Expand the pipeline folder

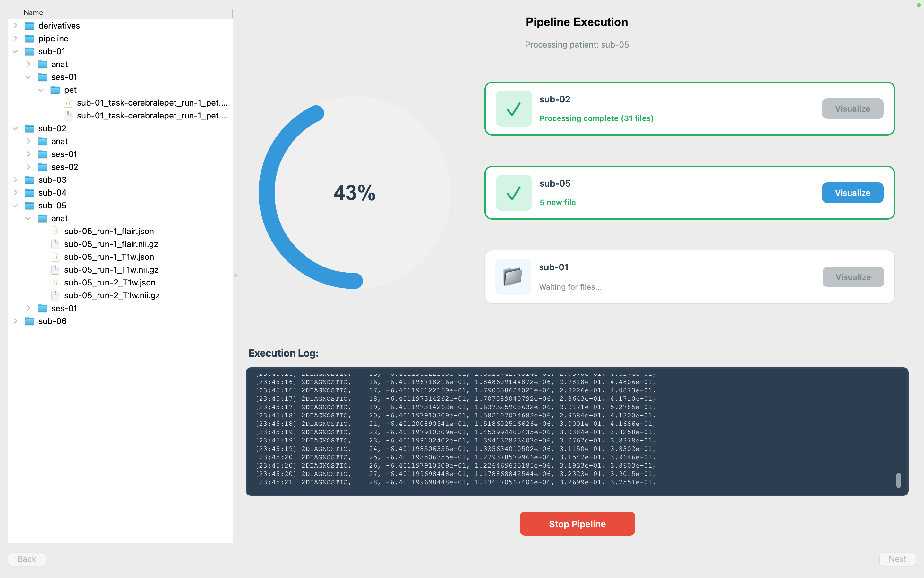[x=16, y=39]
